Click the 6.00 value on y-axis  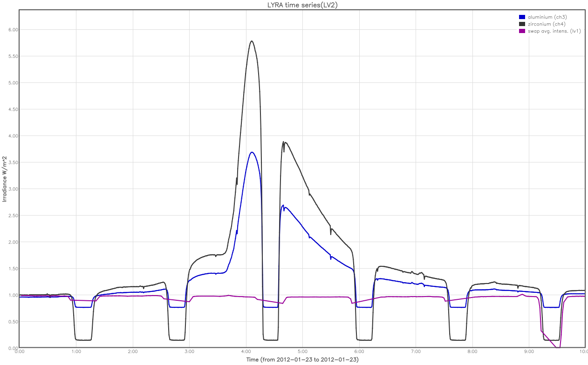[x=13, y=30]
